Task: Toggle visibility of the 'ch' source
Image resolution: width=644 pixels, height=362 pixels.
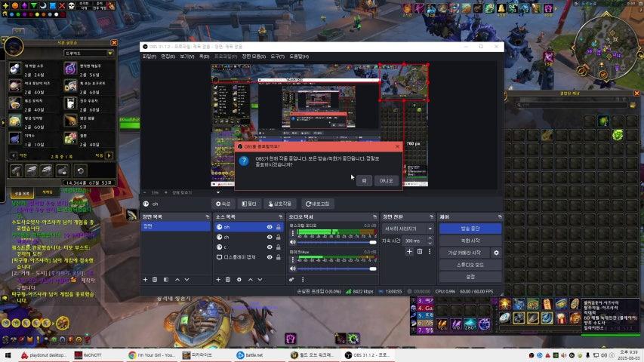Action: coord(270,238)
